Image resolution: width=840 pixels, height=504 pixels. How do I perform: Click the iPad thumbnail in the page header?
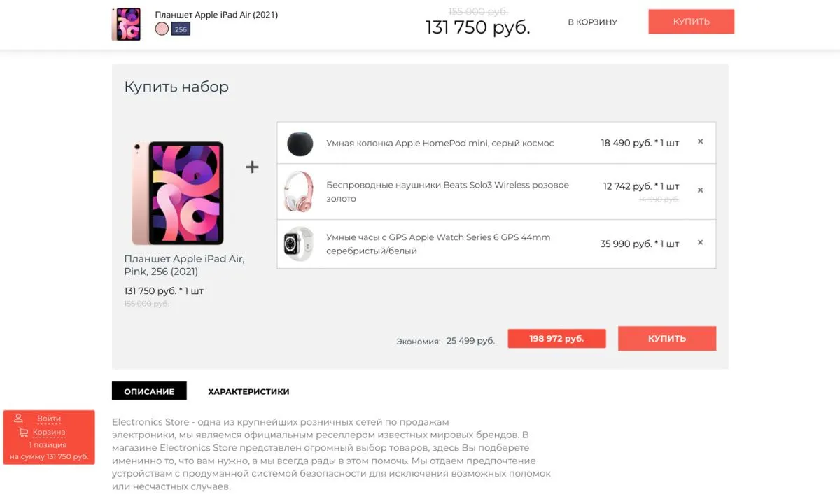pos(126,23)
